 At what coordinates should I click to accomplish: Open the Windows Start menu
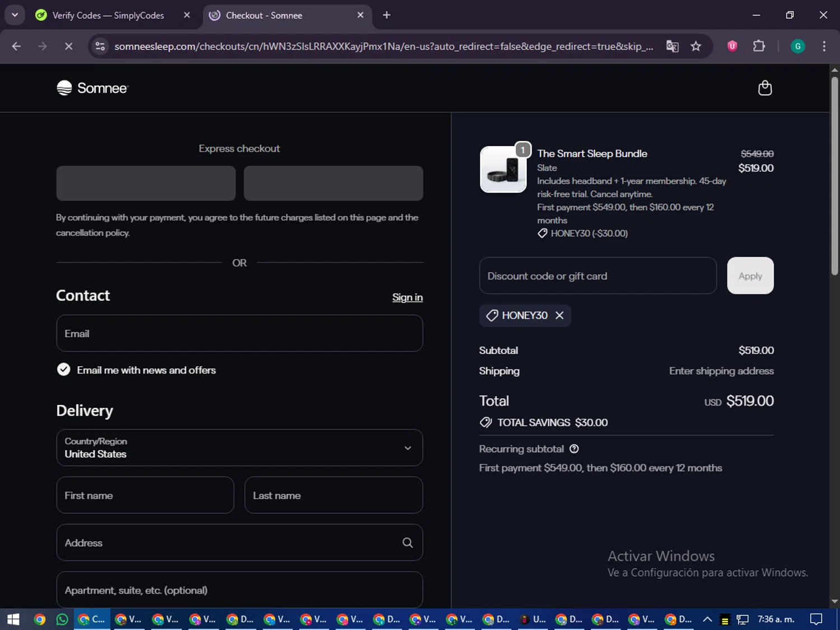(x=13, y=619)
